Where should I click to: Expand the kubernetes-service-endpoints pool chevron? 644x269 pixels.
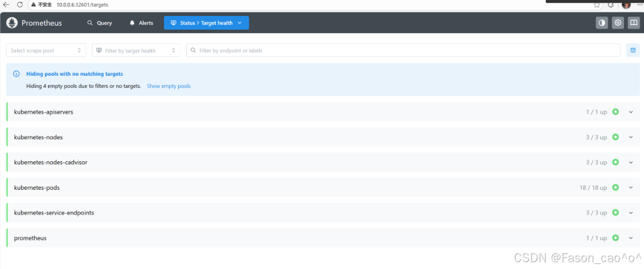(631, 213)
